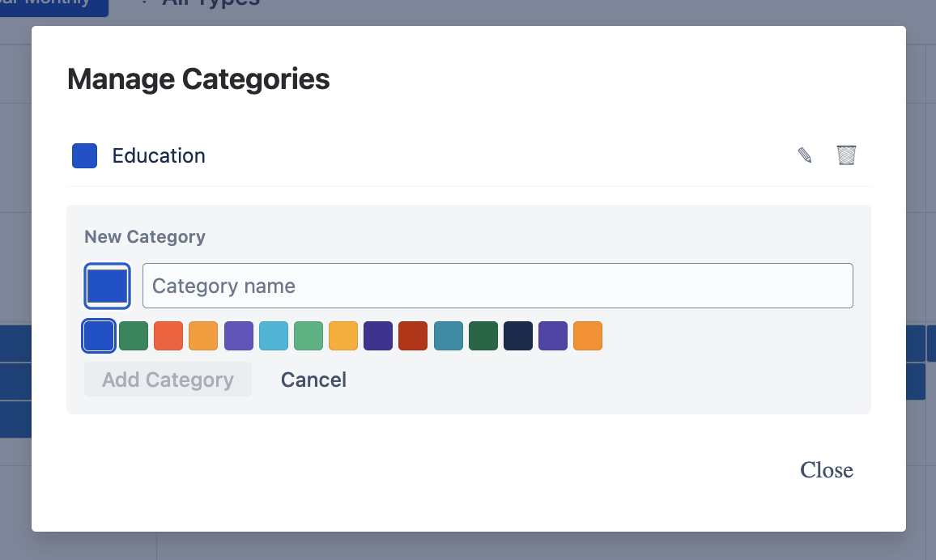Click the trash icon to delete Education

(x=846, y=155)
